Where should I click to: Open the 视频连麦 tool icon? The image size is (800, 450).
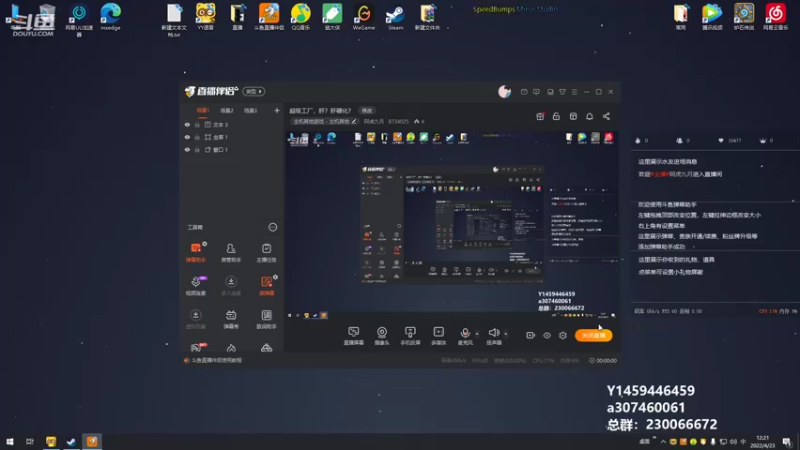point(196,285)
